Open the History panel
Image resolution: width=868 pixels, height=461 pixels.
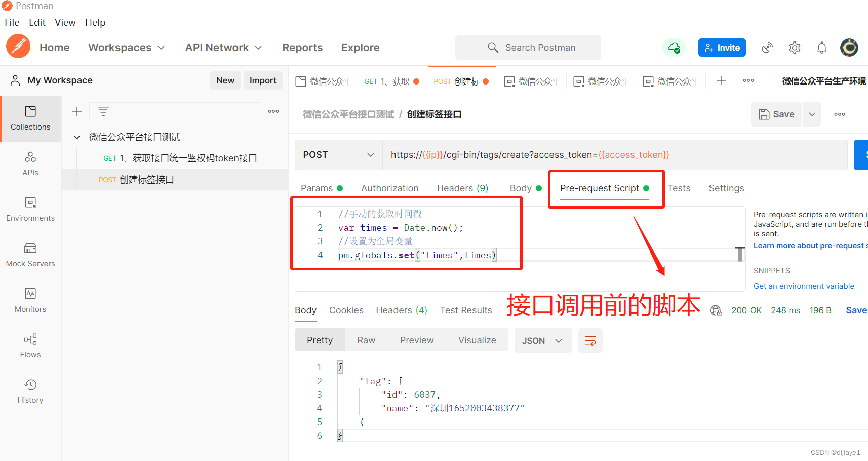pos(30,391)
